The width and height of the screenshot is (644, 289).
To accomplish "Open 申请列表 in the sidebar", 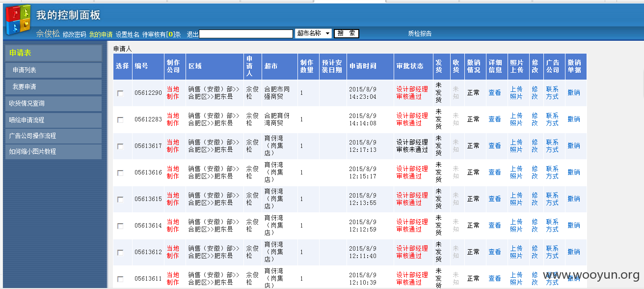I will pyautogui.click(x=54, y=70).
